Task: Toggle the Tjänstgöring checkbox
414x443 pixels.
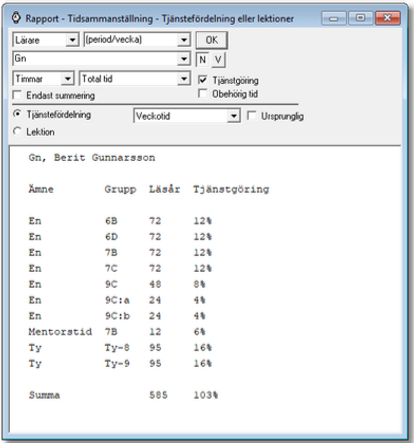Action: (202, 80)
